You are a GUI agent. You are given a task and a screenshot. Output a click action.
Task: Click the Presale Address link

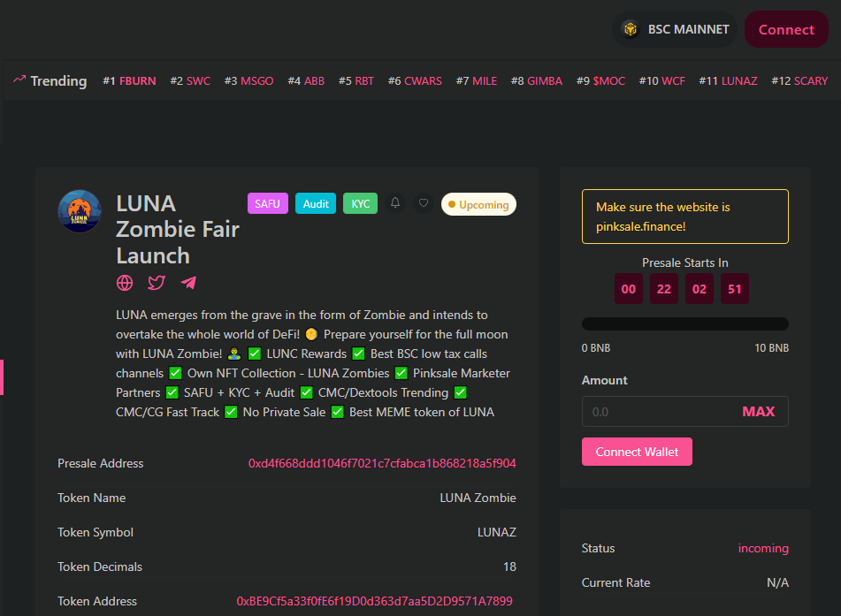(382, 463)
